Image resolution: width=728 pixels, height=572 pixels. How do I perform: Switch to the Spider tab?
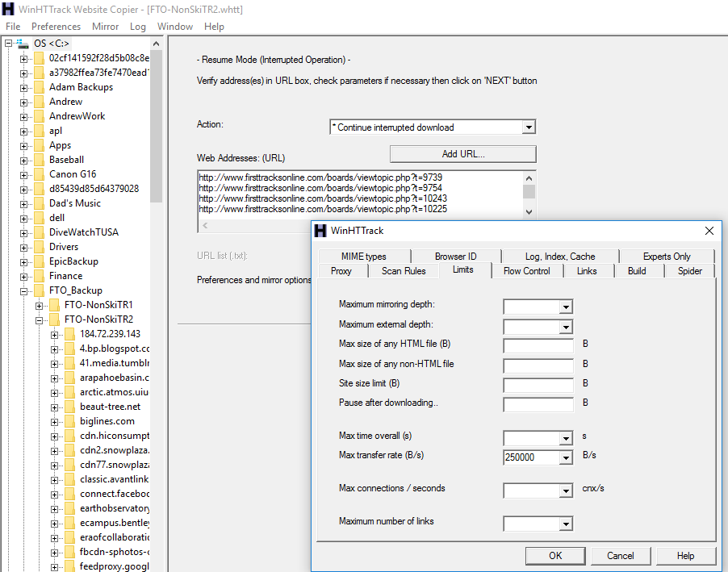pyautogui.click(x=689, y=271)
